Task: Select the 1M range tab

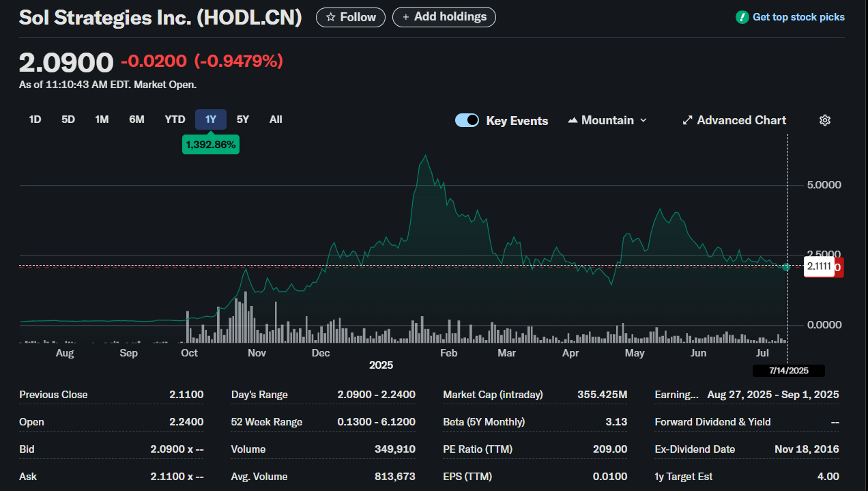Action: (x=102, y=120)
